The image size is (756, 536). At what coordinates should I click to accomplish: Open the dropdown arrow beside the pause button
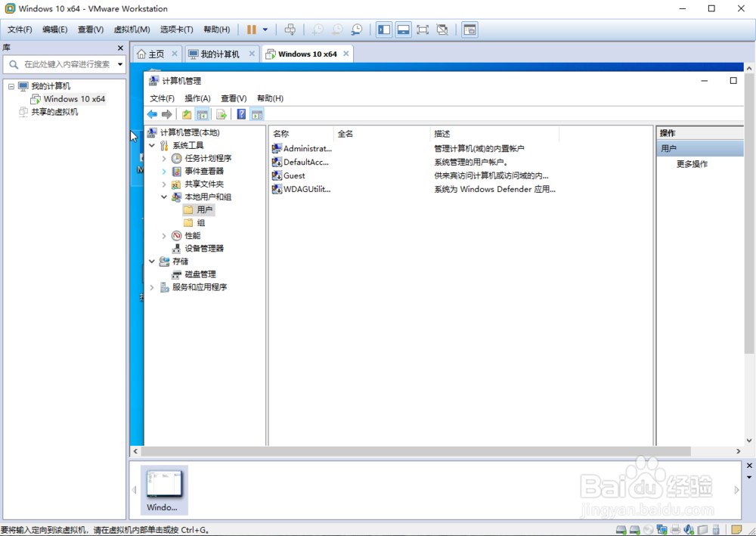coord(265,30)
